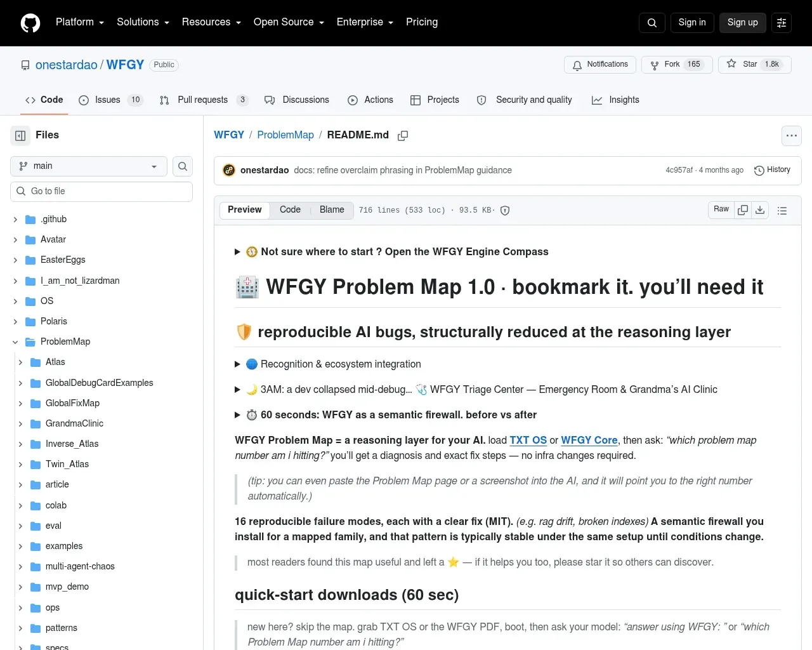Click the shield icon beside file size
The image size is (812, 650).
point(505,211)
